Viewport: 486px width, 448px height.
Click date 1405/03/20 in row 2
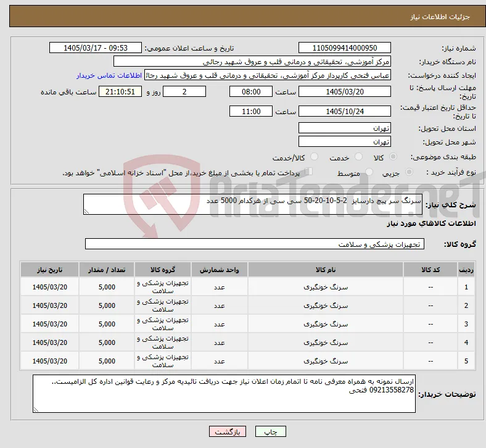(x=49, y=305)
